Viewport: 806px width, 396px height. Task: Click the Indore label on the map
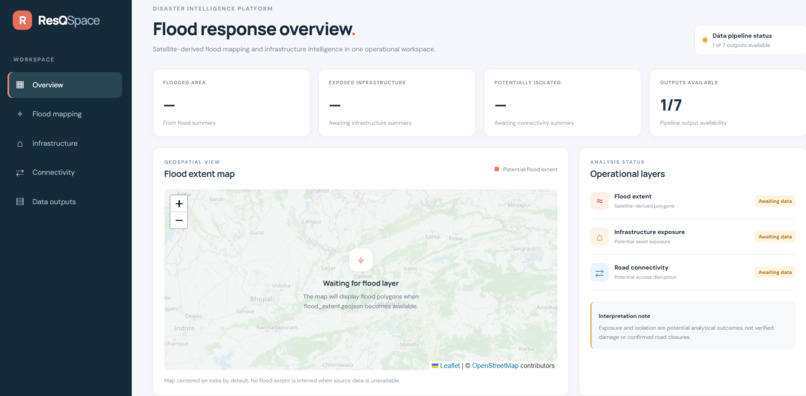[185, 328]
